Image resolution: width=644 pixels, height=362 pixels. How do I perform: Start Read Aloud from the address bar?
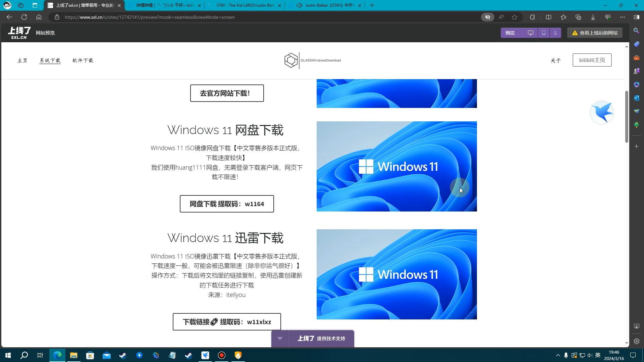pyautogui.click(x=501, y=17)
